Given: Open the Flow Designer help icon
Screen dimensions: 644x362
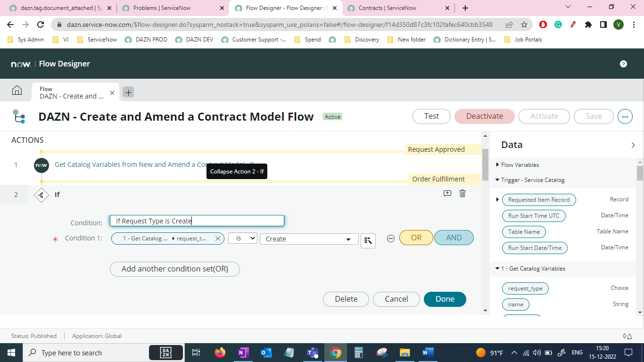Looking at the screenshot, I should tap(623, 64).
